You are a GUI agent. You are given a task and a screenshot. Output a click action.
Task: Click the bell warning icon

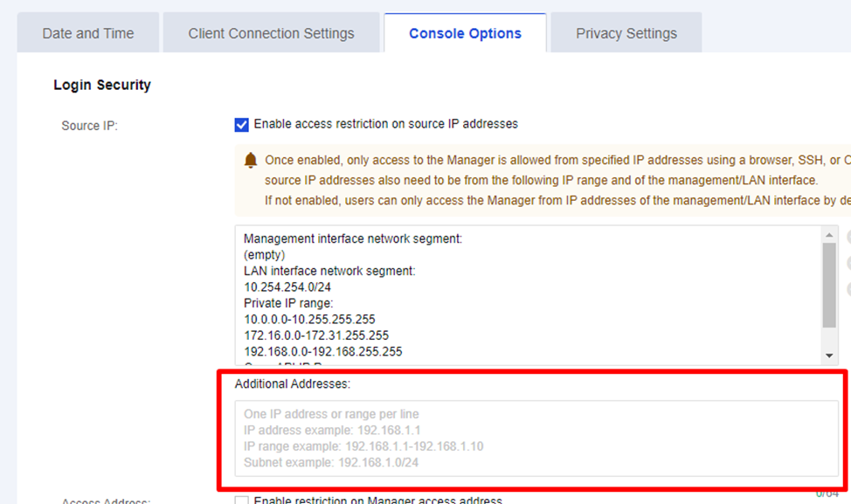250,160
